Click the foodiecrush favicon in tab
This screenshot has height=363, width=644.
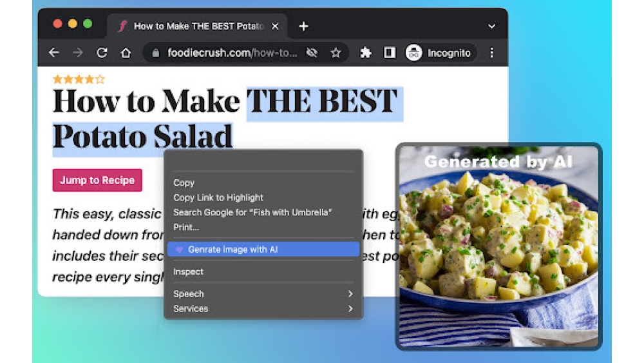coord(122,26)
